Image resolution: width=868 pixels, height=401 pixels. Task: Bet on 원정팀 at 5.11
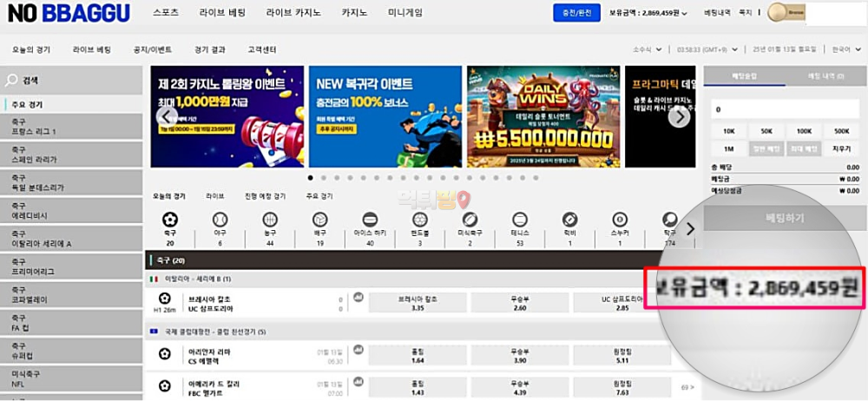pos(622,355)
